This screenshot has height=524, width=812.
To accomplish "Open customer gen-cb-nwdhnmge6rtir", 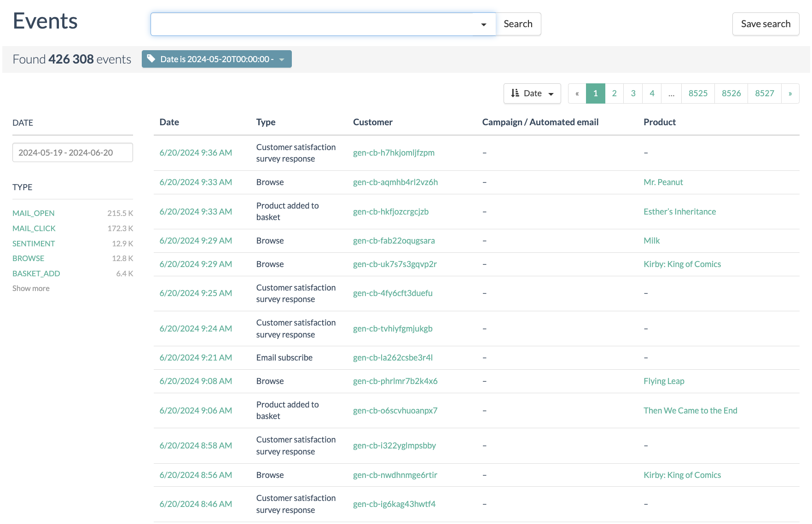I will point(395,475).
